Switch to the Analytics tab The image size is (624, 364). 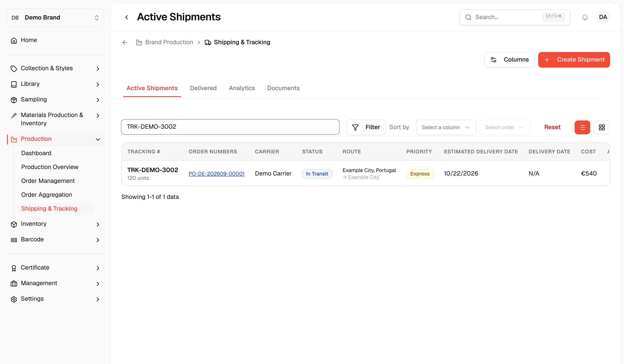click(242, 88)
